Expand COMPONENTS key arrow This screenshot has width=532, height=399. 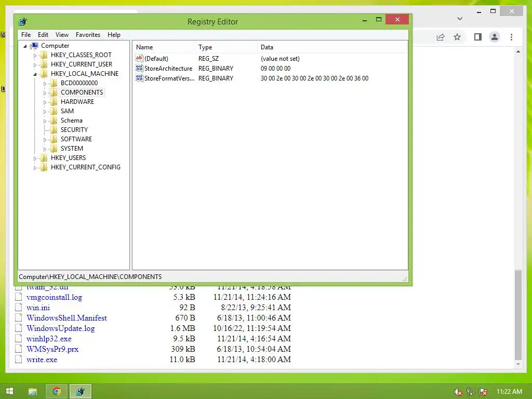coord(45,92)
